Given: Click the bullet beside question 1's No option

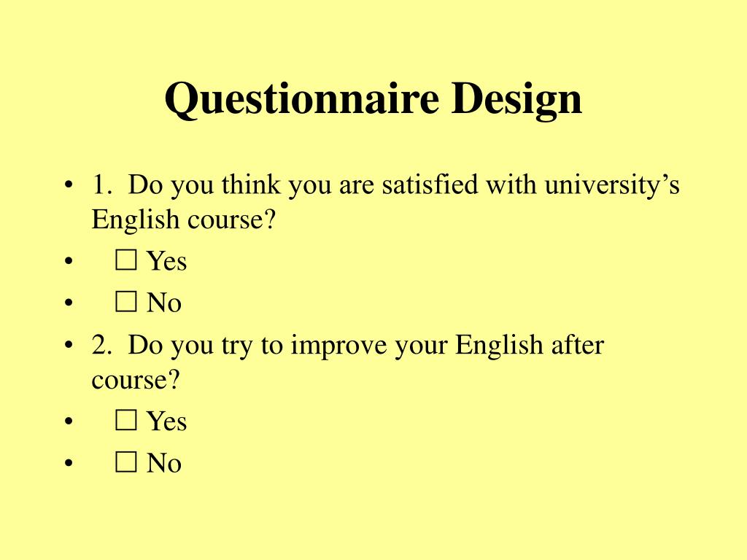Looking at the screenshot, I should pos(69,303).
